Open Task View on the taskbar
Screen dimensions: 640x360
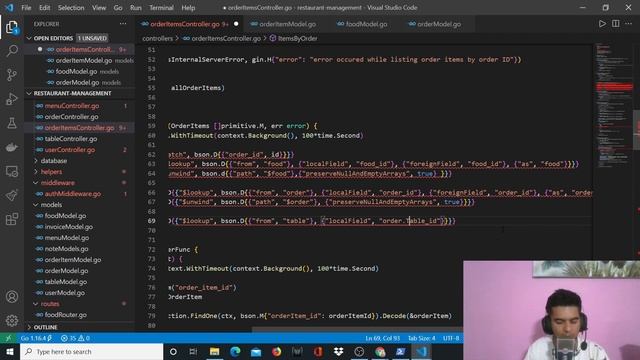tap(193, 351)
